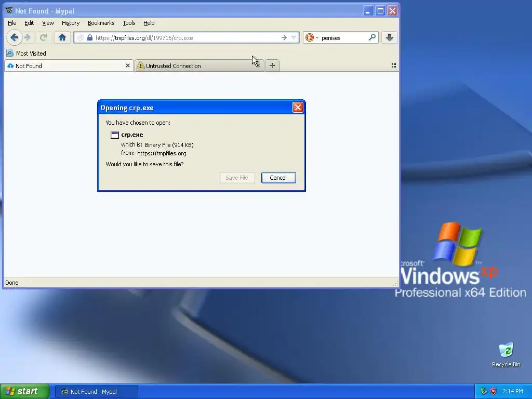Open the File menu

click(x=12, y=23)
